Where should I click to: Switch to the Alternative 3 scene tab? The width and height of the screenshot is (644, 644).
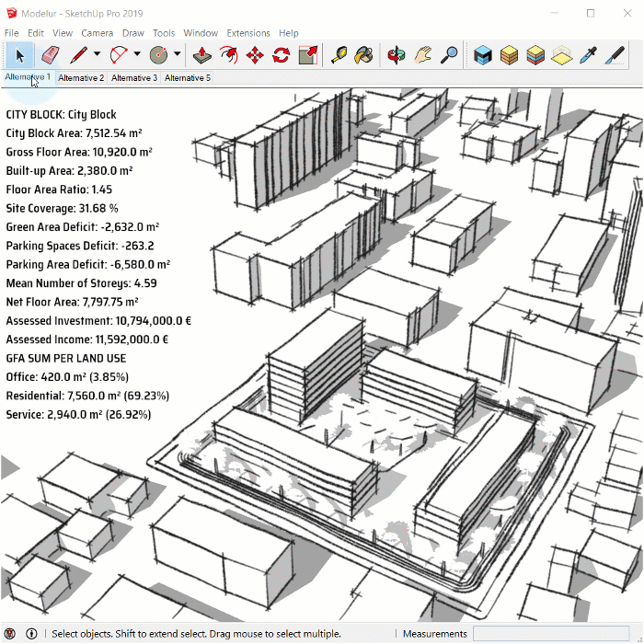tap(134, 78)
